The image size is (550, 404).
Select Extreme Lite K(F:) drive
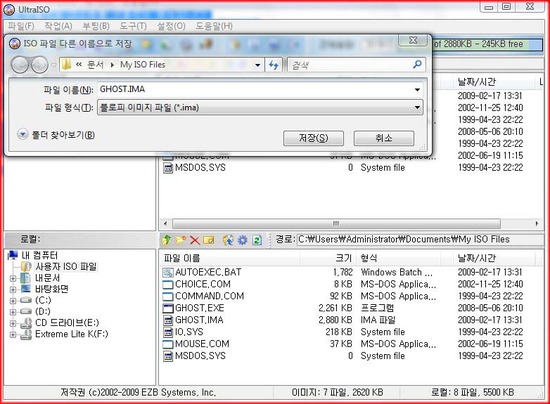tap(72, 334)
